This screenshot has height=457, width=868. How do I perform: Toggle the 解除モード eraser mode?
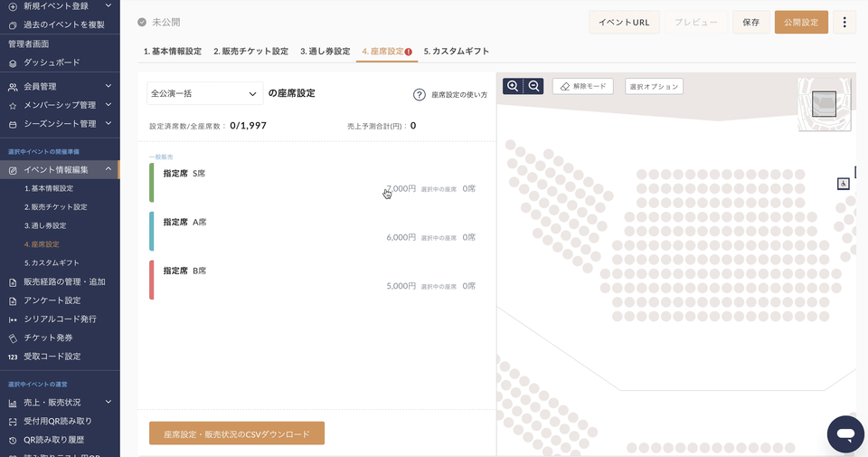pyautogui.click(x=583, y=87)
